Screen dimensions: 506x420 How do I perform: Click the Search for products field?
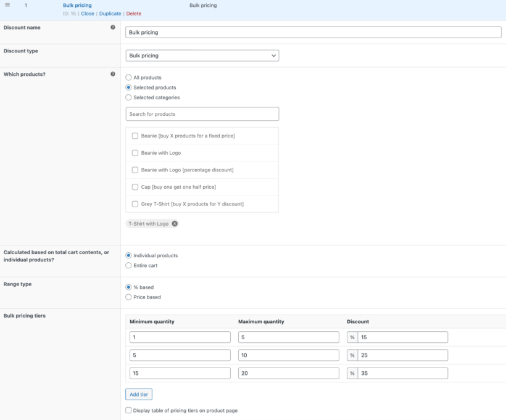click(202, 114)
